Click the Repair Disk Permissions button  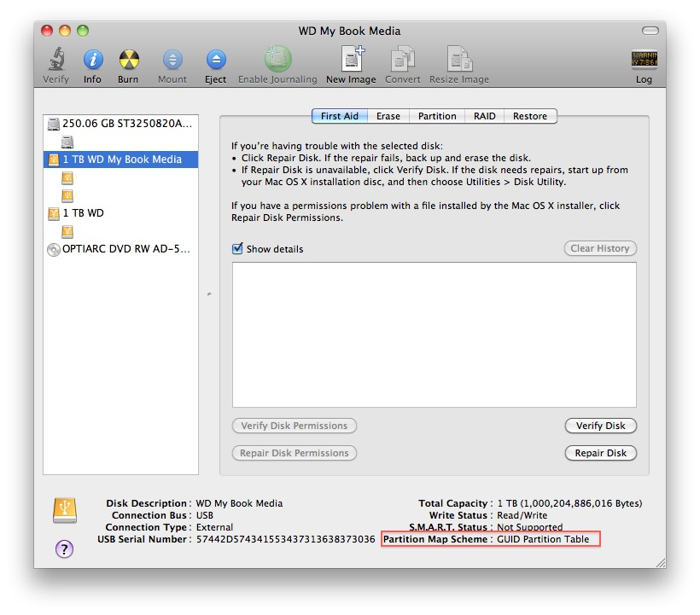(295, 453)
